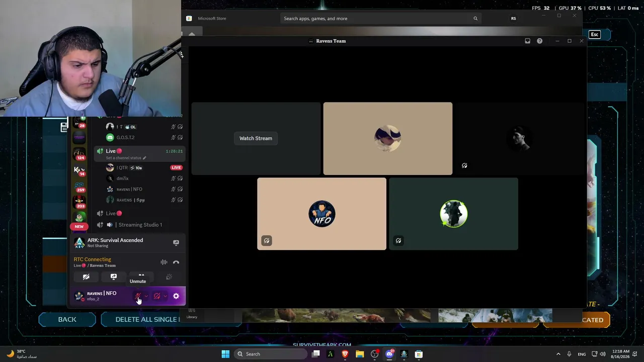Share your screen from voice panel
Viewport: 644px width, 362px height.
click(x=114, y=277)
